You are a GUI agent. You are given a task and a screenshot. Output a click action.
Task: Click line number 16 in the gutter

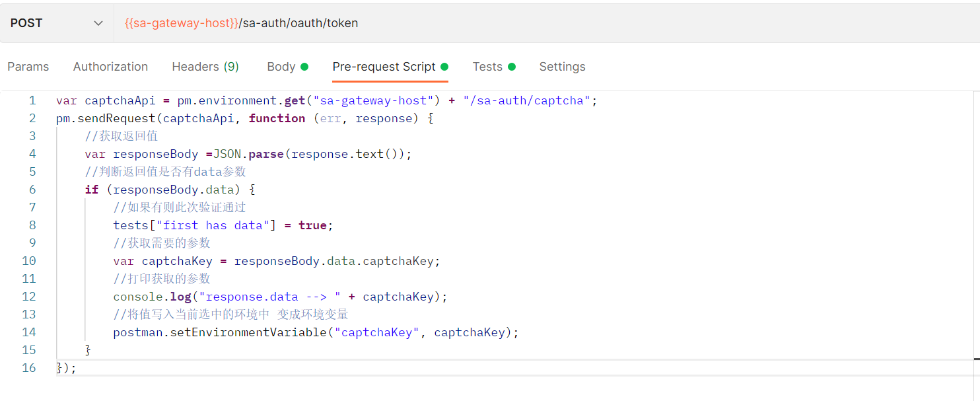click(29, 368)
